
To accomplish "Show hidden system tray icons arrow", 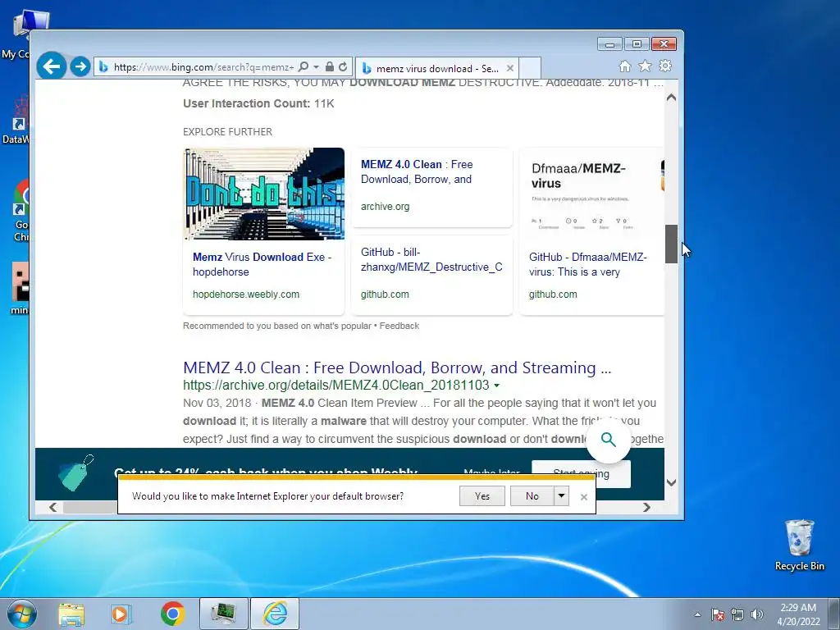I will [x=697, y=614].
